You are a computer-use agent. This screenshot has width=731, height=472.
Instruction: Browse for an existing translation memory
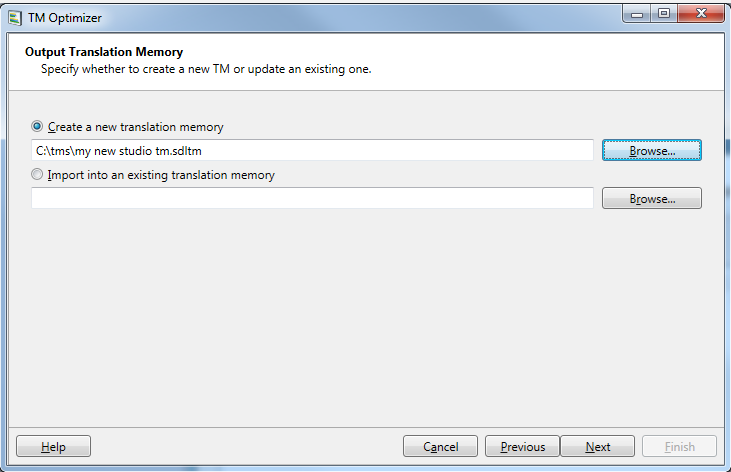(652, 198)
